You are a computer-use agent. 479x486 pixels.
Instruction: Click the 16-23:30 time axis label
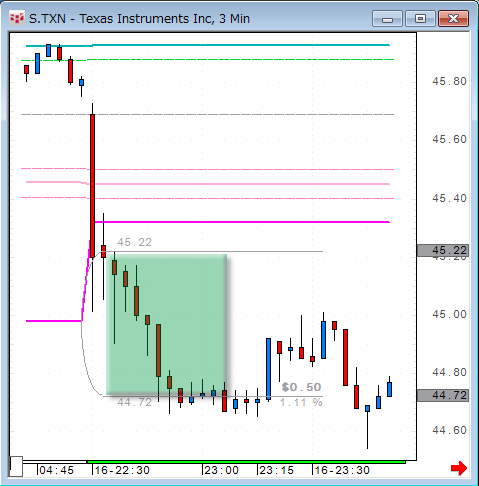point(342,470)
